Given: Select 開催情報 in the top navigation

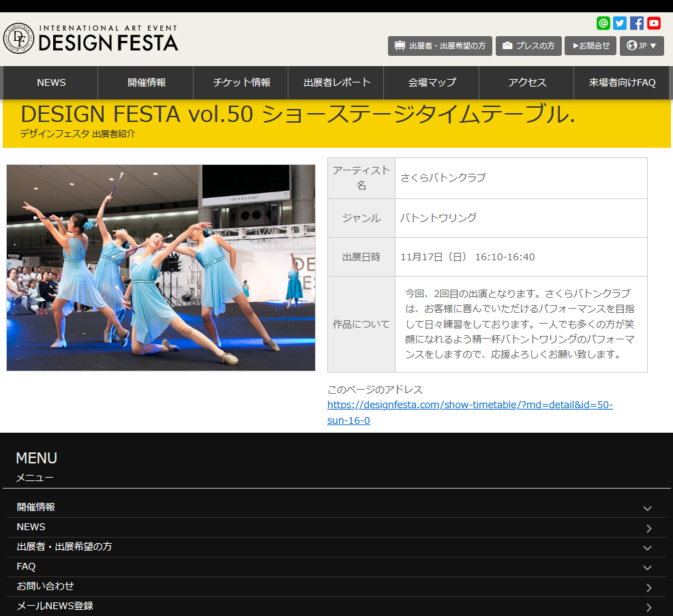Looking at the screenshot, I should point(146,82).
